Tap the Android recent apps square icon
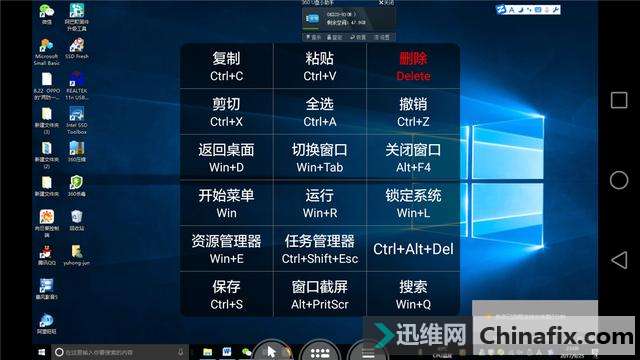Screen dimensions: 640x360 click(x=619, y=100)
